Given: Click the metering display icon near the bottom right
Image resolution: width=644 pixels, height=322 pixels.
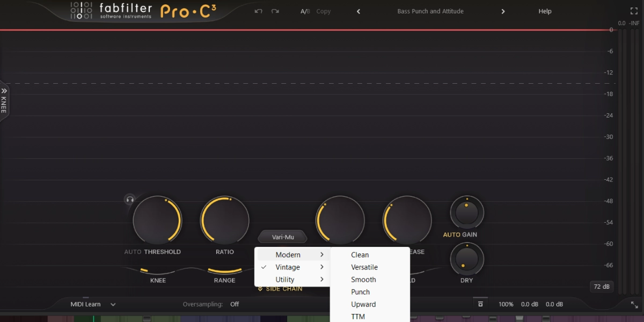Looking at the screenshot, I should point(480,304).
